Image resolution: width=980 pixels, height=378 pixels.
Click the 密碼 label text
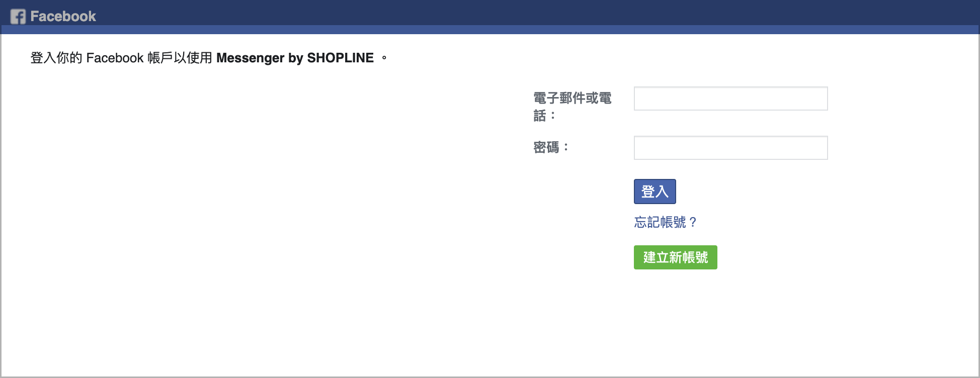point(546,147)
